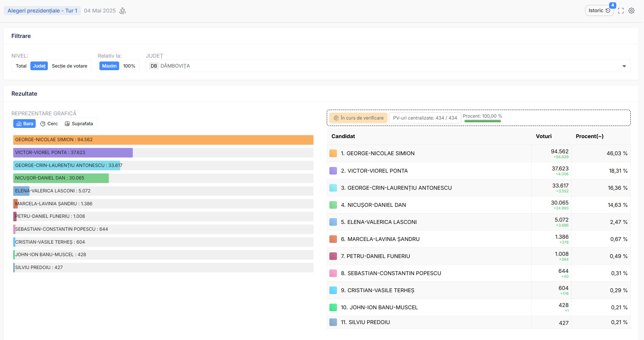Click the Elena-Valerica Lasconi chart bar

click(21, 191)
